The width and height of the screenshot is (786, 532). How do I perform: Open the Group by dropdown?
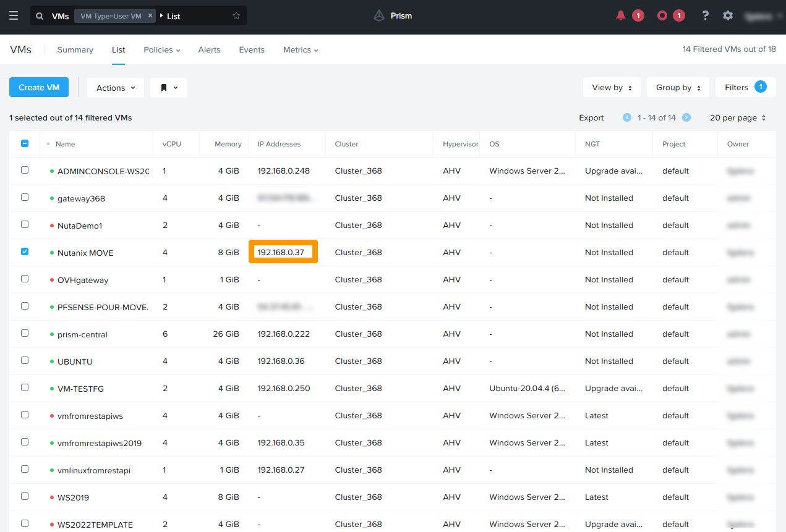678,88
